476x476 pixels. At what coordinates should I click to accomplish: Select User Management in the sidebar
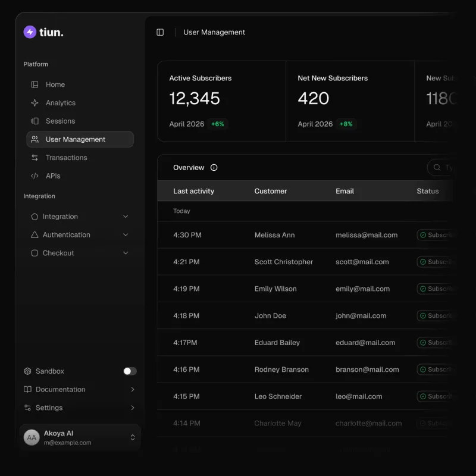point(80,139)
